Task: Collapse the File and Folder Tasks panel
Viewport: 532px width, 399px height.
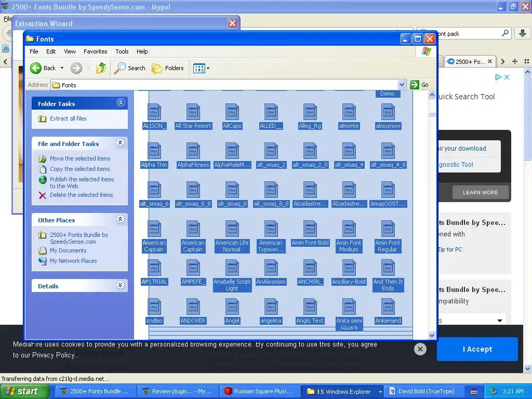Action: coord(121,143)
